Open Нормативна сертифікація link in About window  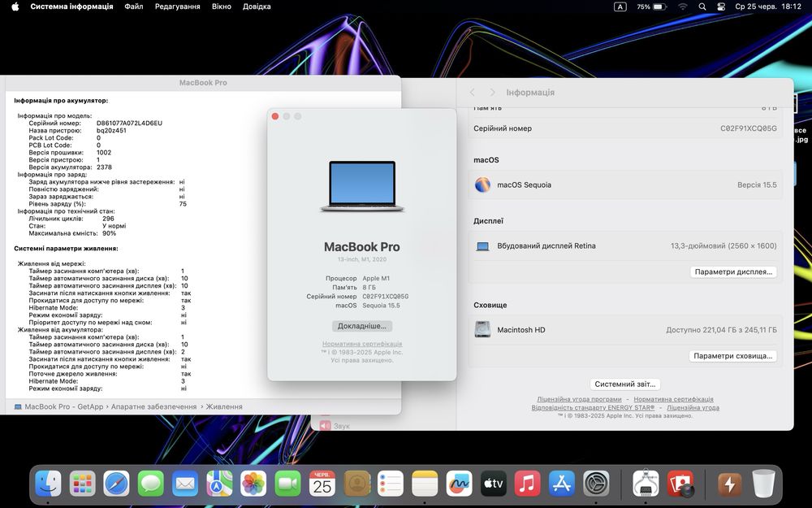[362, 344]
